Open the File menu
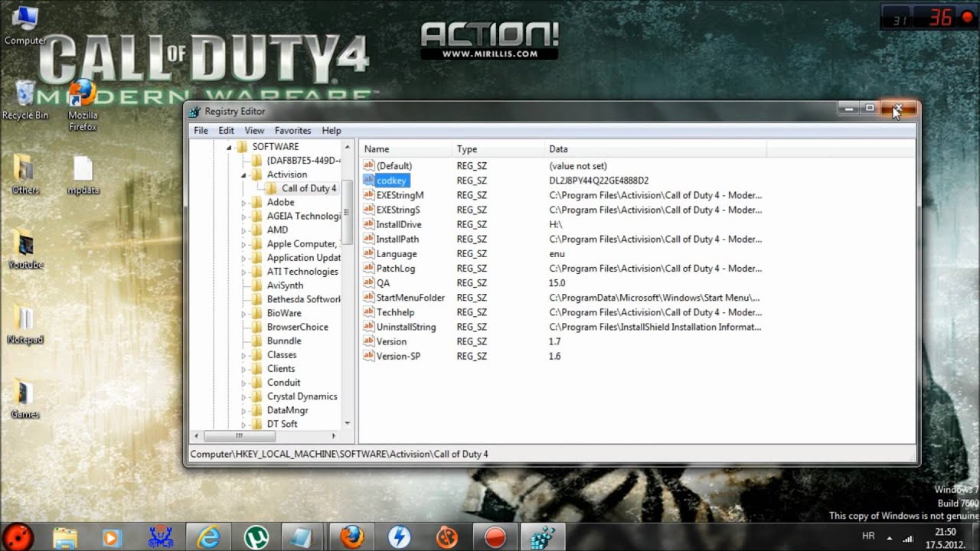 click(201, 131)
